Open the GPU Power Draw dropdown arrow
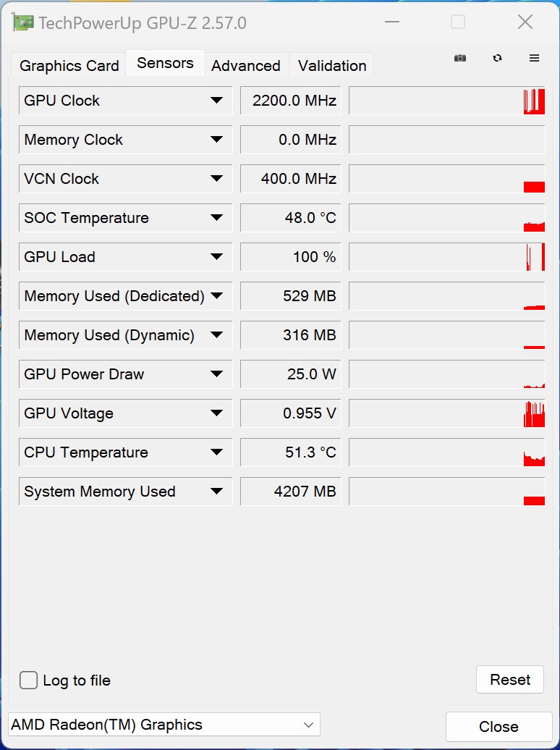Viewport: 560px width, 750px height. coord(216,374)
